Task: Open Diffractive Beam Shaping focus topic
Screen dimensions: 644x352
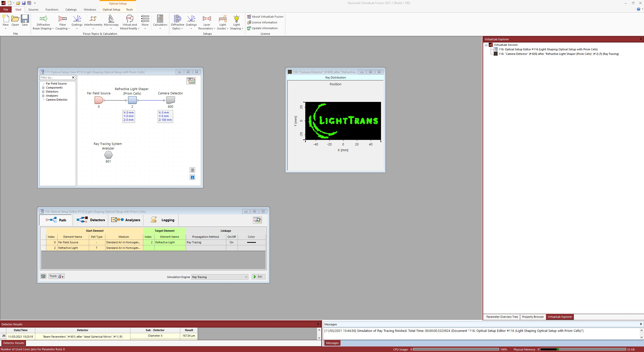Action: [x=43, y=22]
